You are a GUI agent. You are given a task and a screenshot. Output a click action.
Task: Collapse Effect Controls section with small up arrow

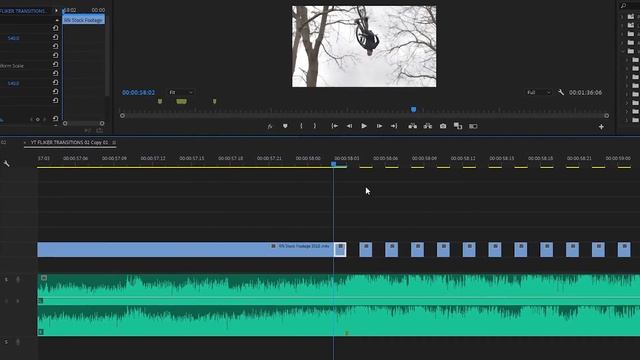pos(57,20)
